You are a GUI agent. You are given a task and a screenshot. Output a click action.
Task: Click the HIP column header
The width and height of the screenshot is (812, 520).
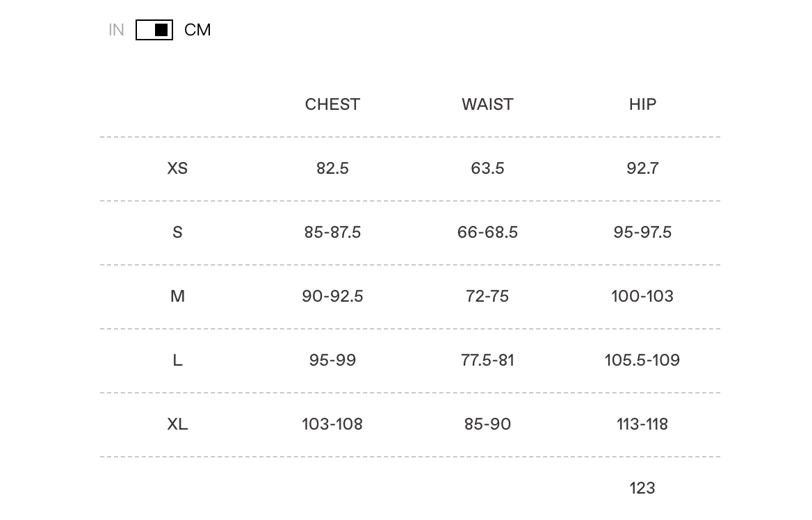tap(642, 104)
